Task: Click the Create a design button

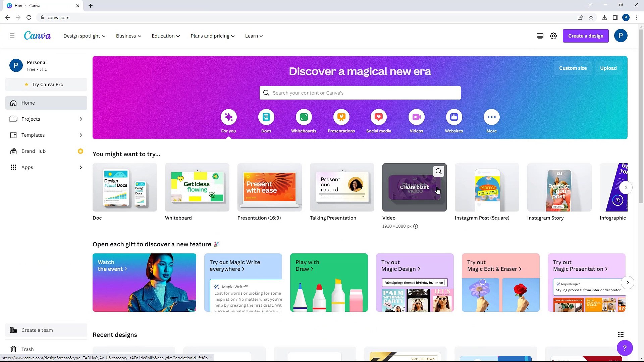Action: tap(586, 36)
